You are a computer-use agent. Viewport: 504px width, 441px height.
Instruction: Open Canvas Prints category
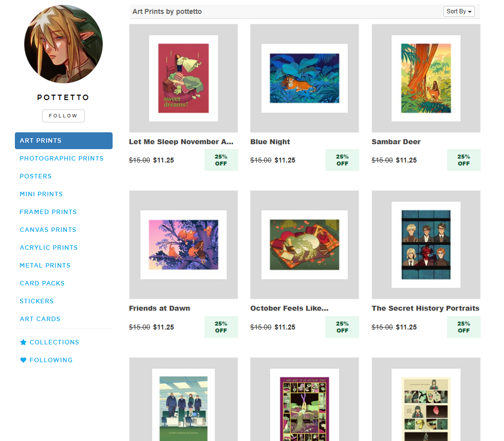click(x=48, y=230)
